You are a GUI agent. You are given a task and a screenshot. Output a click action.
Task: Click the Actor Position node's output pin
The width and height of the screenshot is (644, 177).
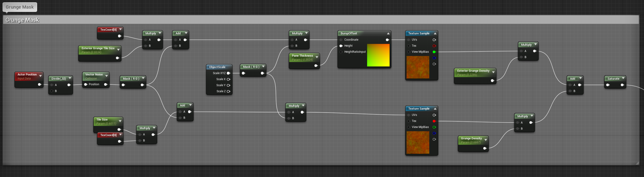(39, 84)
